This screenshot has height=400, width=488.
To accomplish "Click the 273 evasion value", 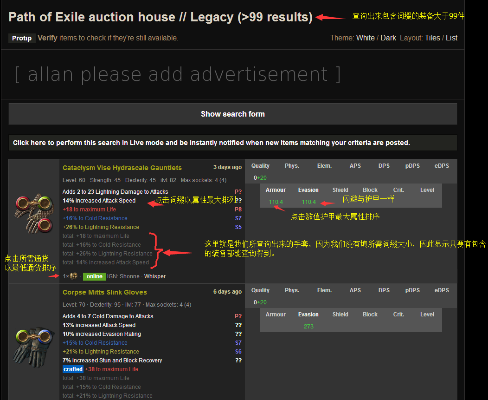I will pos(308,326).
